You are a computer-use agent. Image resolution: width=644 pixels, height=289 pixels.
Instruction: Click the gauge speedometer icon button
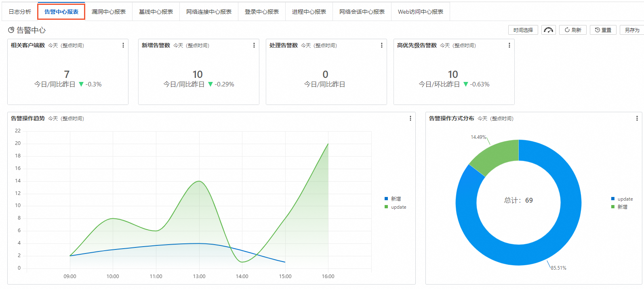click(x=549, y=30)
